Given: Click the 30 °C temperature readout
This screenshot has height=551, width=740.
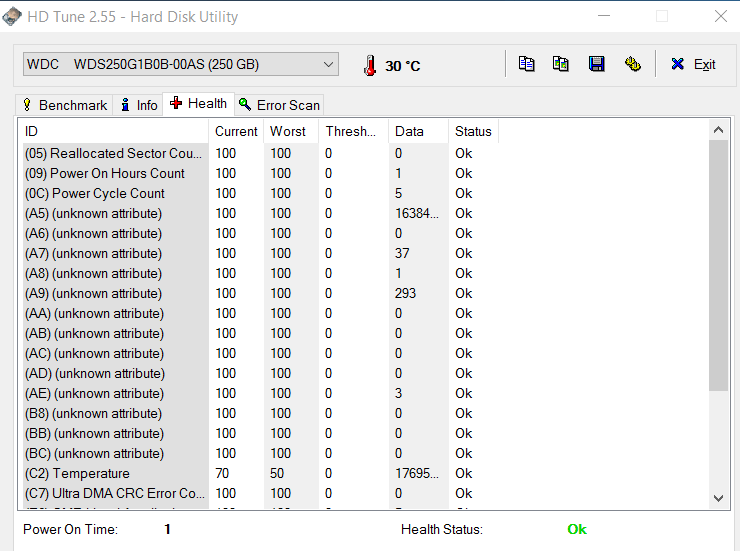Looking at the screenshot, I should click(403, 66).
